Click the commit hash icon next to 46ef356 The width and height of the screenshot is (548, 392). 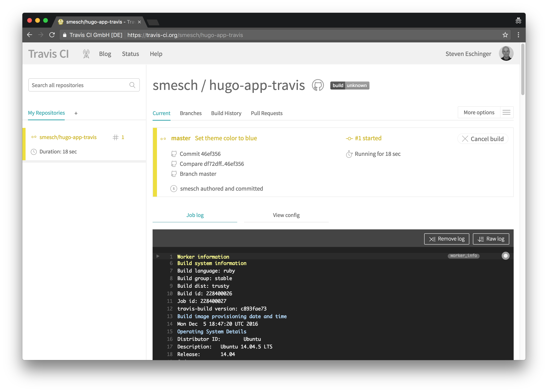click(174, 154)
